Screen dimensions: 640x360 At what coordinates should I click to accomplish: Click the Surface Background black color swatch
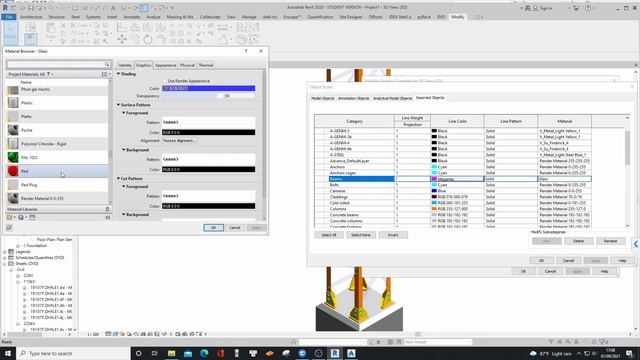point(209,169)
